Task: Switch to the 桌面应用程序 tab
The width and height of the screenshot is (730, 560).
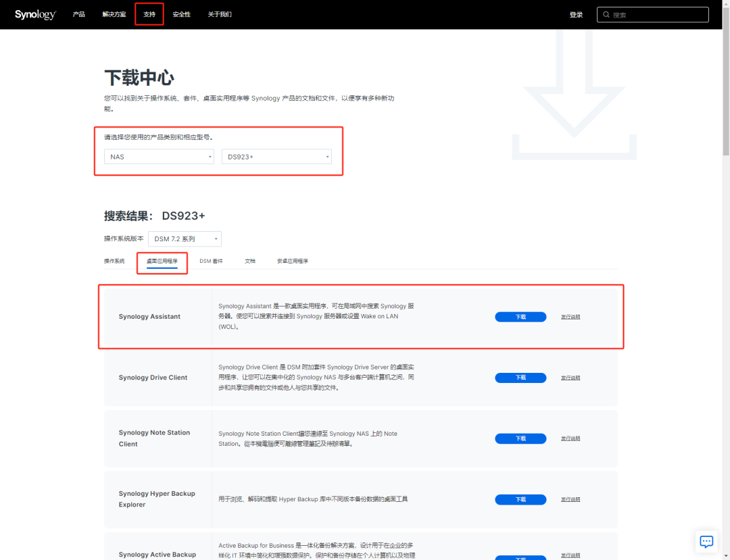Action: tap(162, 261)
